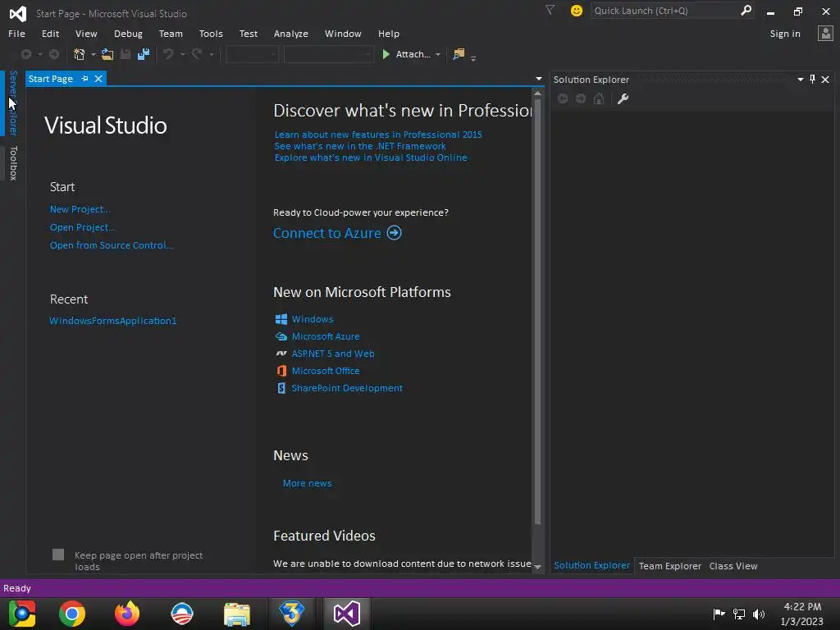Click the Open File toolbar icon
The height and width of the screenshot is (630, 840).
point(107,54)
